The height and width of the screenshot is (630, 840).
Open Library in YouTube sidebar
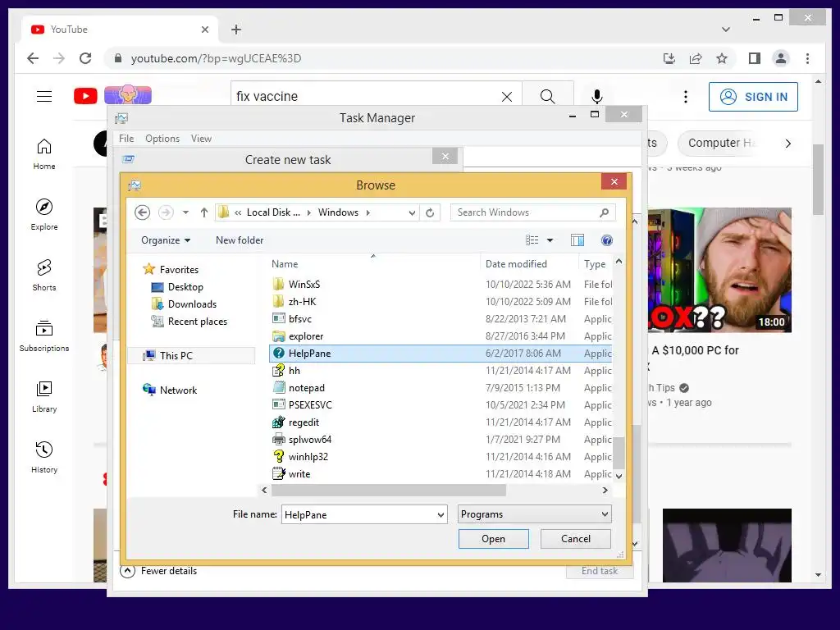[x=44, y=396]
